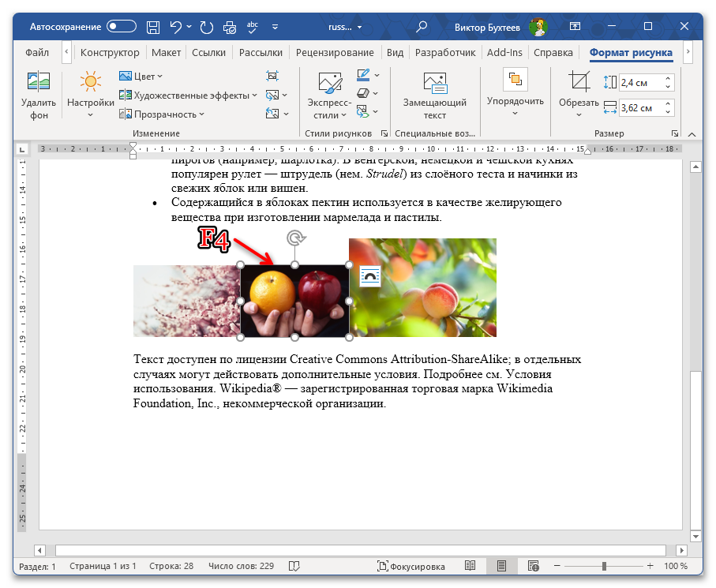Open Стили рисунков dialog launcher
Viewport: 716px width, 588px height.
pyautogui.click(x=384, y=133)
